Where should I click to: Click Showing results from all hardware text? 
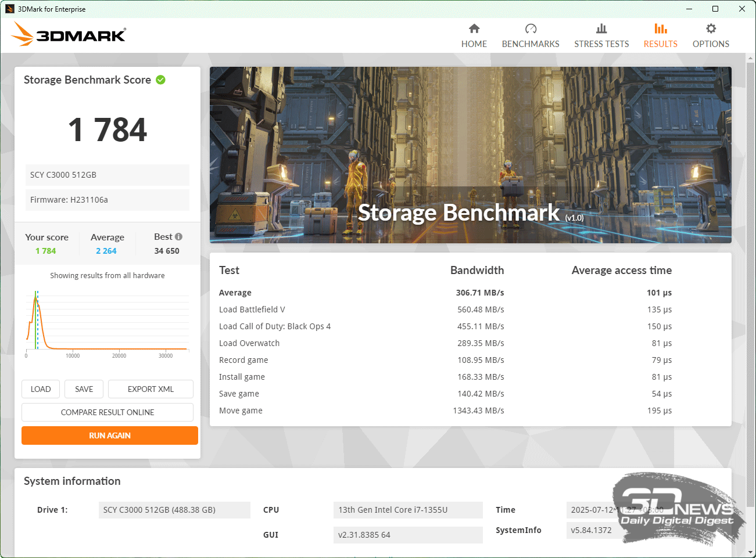108,275
